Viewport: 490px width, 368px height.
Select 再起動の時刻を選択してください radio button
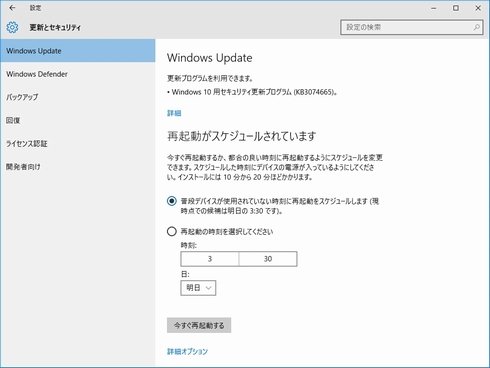click(172, 231)
